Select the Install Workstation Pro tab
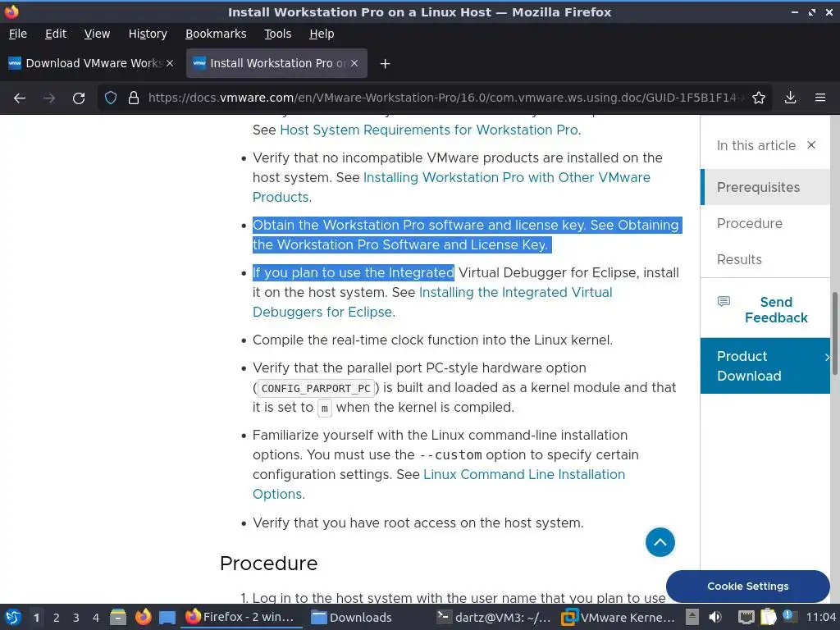This screenshot has height=630, width=840. [x=276, y=63]
